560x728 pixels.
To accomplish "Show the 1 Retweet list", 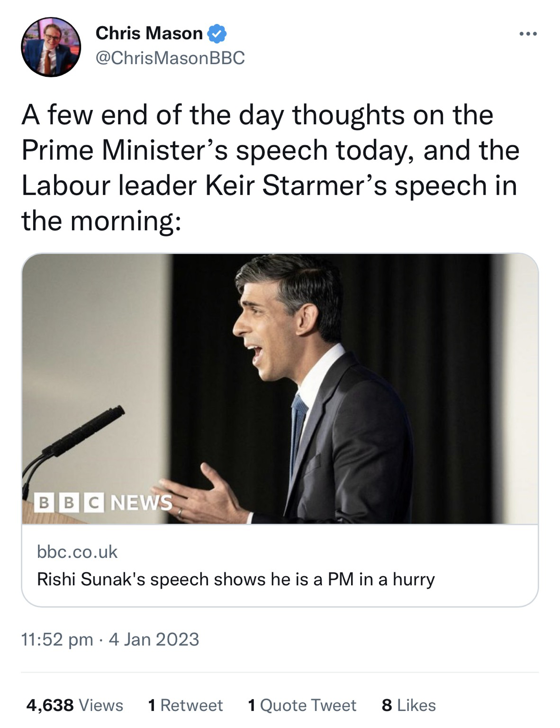I will point(185,705).
